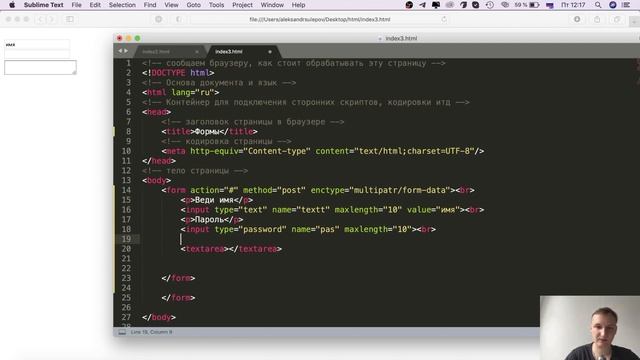This screenshot has width=640, height=360.
Task: Click Safari show tabs overview icon
Action: click(617, 19)
